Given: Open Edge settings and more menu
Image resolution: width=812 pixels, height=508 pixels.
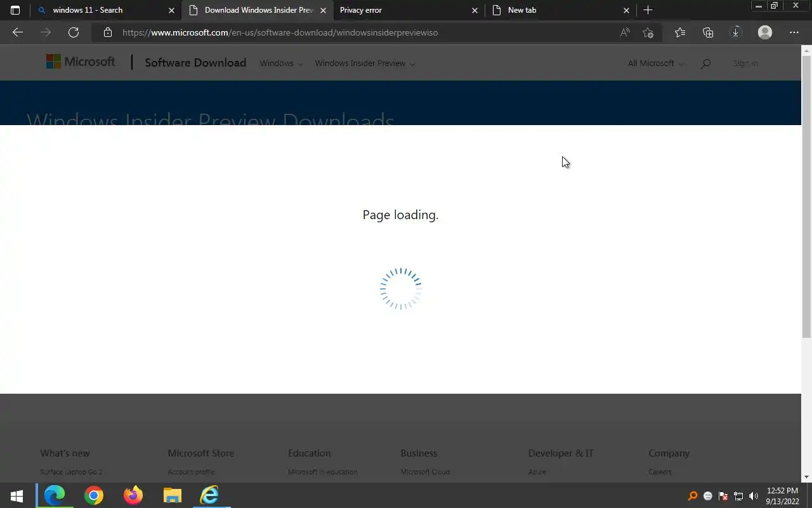Looking at the screenshot, I should tap(794, 32).
